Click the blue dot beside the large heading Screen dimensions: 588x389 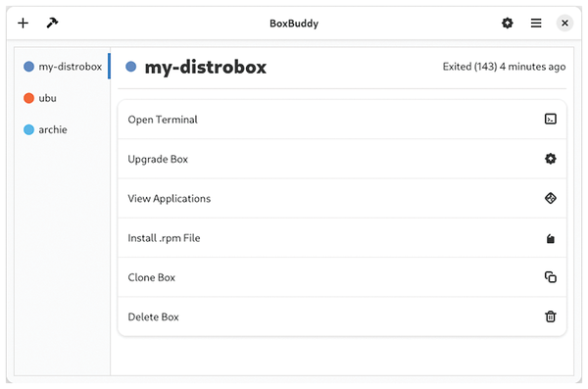[x=131, y=67]
